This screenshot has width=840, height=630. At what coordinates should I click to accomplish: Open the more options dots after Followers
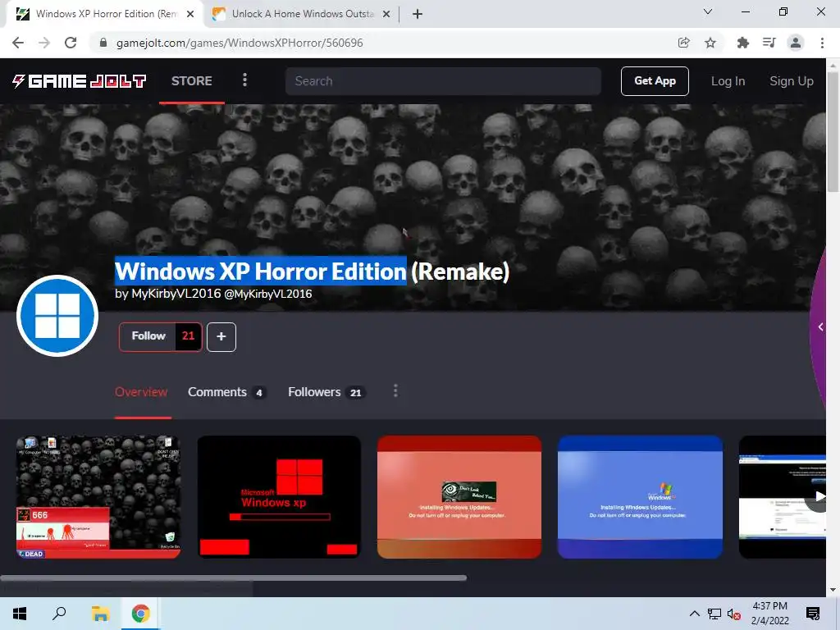pos(395,391)
